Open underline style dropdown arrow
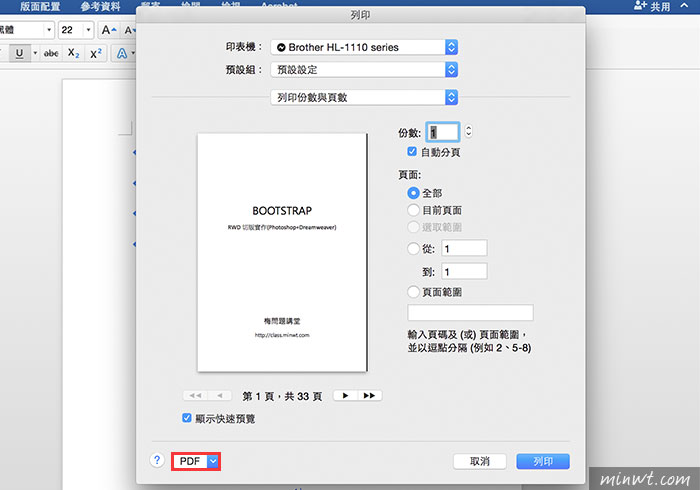The image size is (700, 490). point(35,53)
